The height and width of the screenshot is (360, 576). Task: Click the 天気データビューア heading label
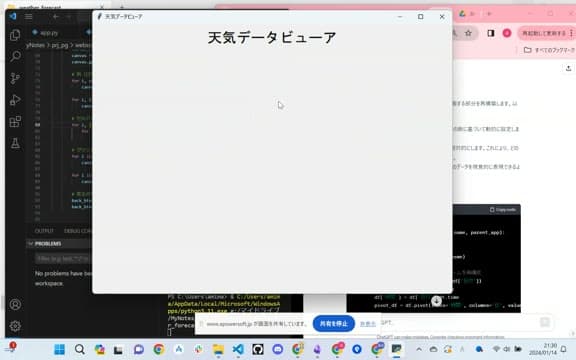pyautogui.click(x=272, y=37)
